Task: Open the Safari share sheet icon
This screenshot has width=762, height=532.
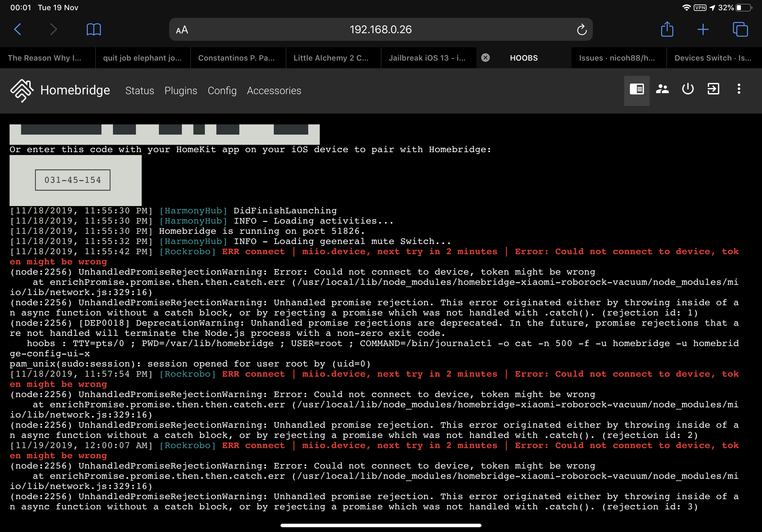Action: click(x=667, y=29)
